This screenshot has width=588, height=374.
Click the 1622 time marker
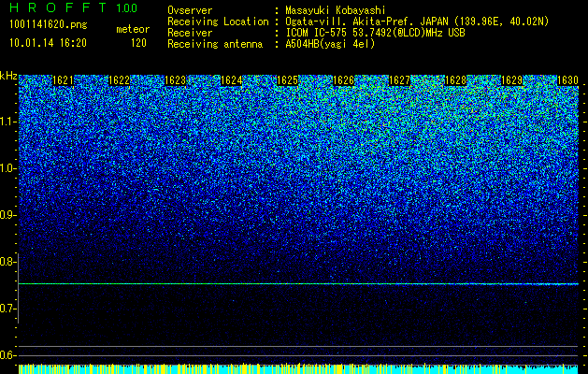point(119,80)
